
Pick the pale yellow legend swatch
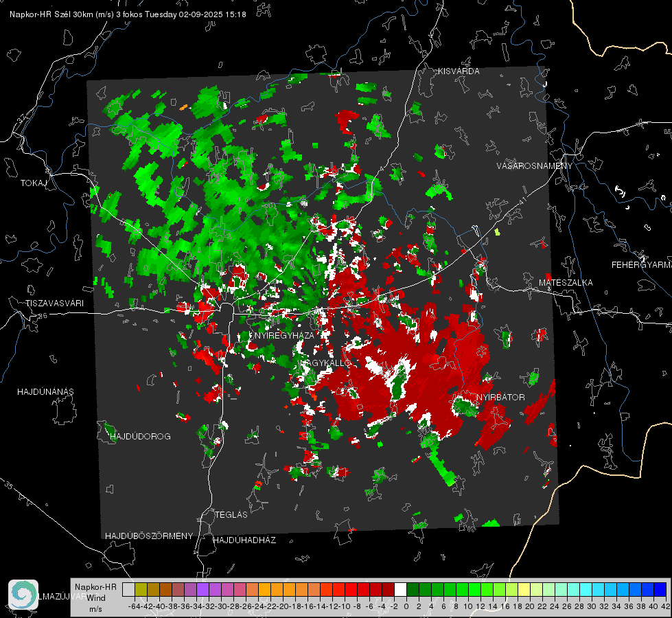click(524, 589)
